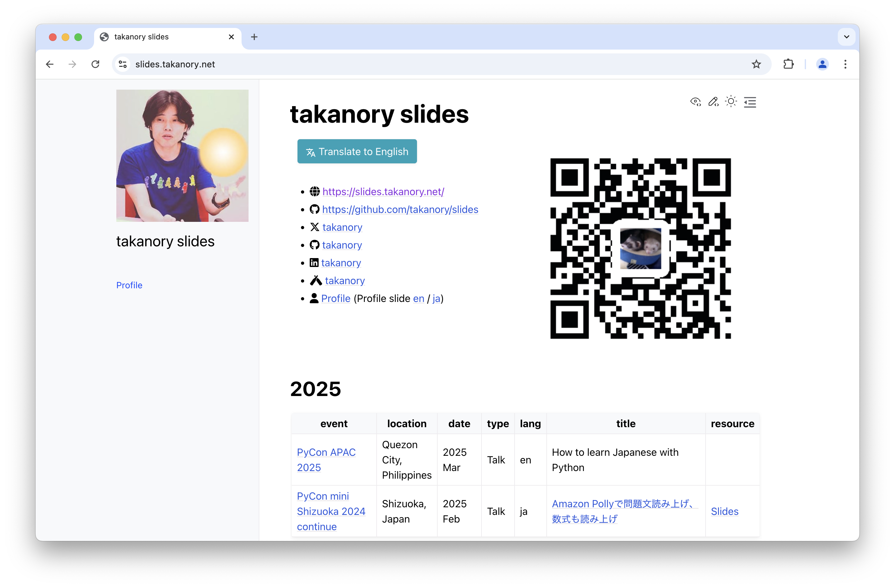895x588 pixels.
Task: Open browser extensions puzzle icon
Action: 788,64
